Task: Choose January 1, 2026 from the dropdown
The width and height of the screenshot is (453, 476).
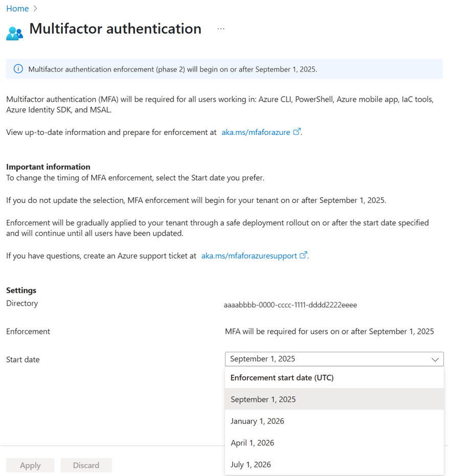Action: (258, 421)
